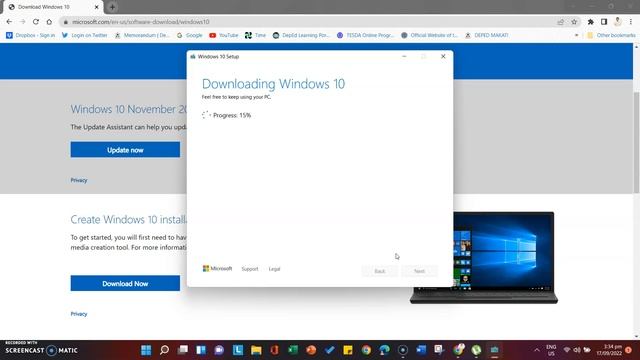Viewport: 640px width, 360px height.
Task: Open Google Chrome on taskbar
Action: [x=366, y=350]
